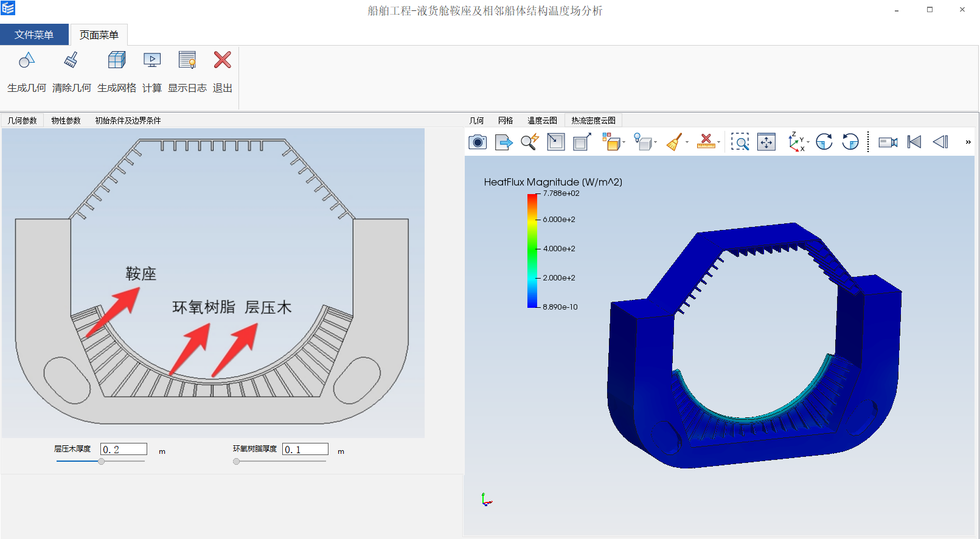
Task: Click the 8.890e-10 minimum legend value
Action: point(560,307)
